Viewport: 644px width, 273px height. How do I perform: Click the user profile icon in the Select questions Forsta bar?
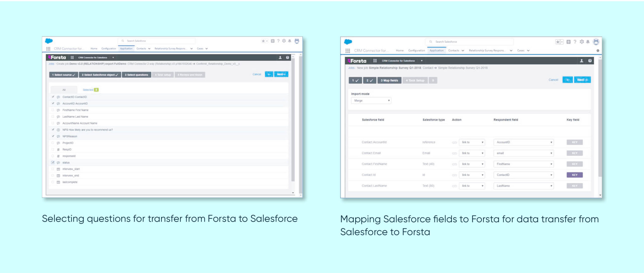[x=280, y=58]
